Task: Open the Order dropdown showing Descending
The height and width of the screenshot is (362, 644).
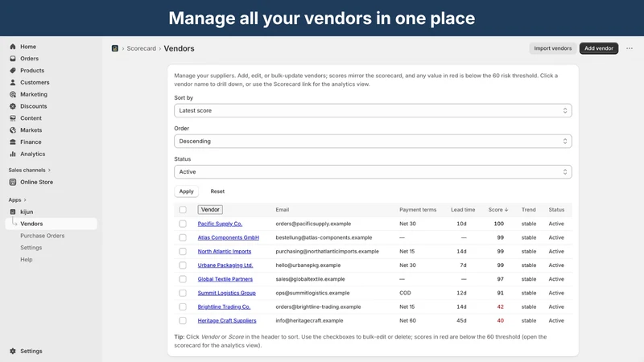Action: point(373,142)
